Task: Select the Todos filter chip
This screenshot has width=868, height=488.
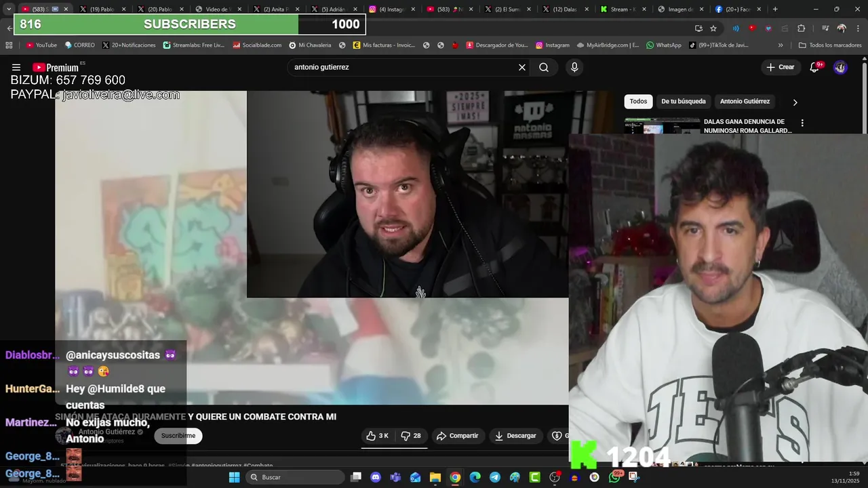Action: pos(638,102)
